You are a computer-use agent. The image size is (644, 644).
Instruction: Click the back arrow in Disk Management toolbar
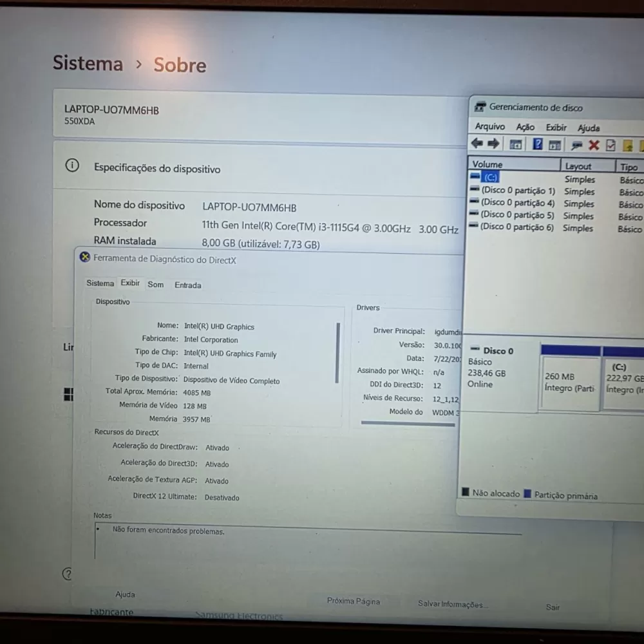pos(477,144)
